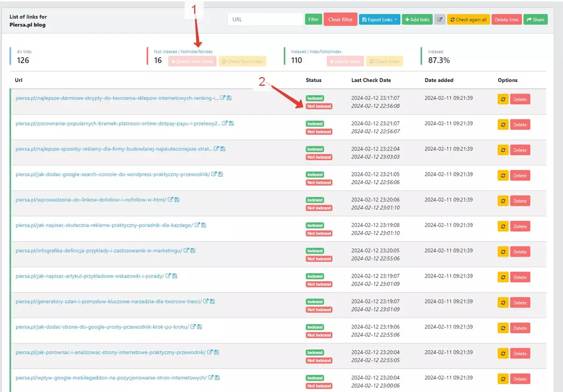The height and width of the screenshot is (392, 563).
Task: Click the refresh icon for the wplyw-google-mobilegeddon row
Action: tap(502, 378)
